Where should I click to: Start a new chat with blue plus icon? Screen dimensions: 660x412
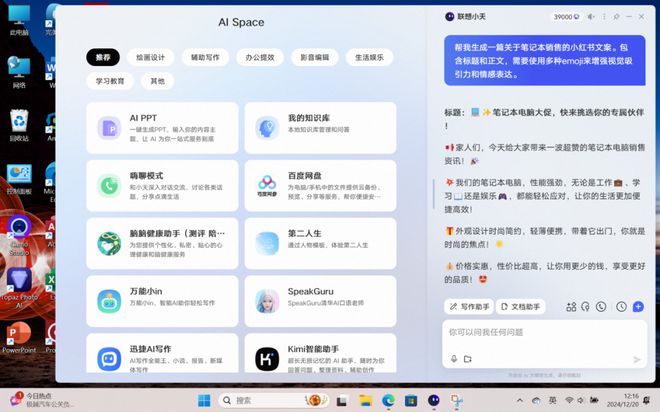(x=638, y=307)
